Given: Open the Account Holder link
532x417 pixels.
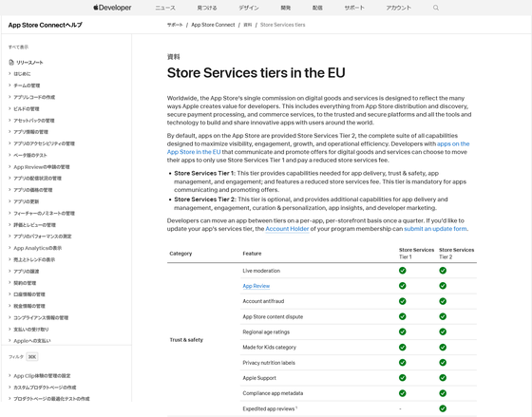Looking at the screenshot, I should (x=287, y=229).
